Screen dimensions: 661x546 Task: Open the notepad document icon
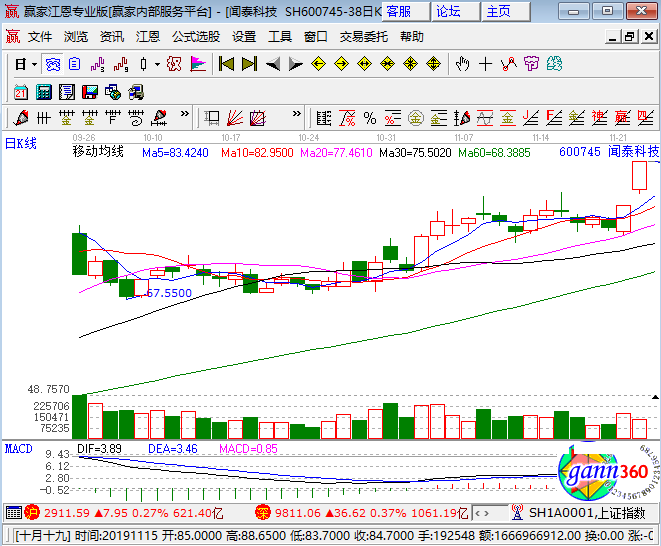coord(67,92)
